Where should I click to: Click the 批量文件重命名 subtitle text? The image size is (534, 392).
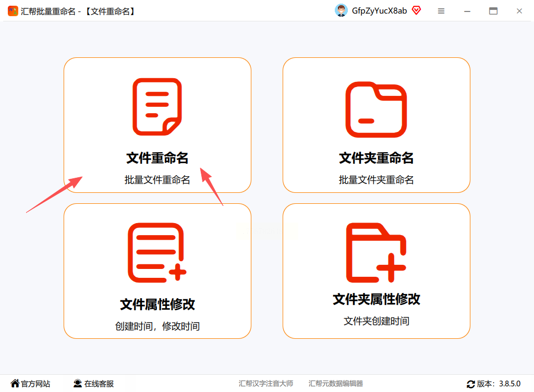[x=157, y=180]
